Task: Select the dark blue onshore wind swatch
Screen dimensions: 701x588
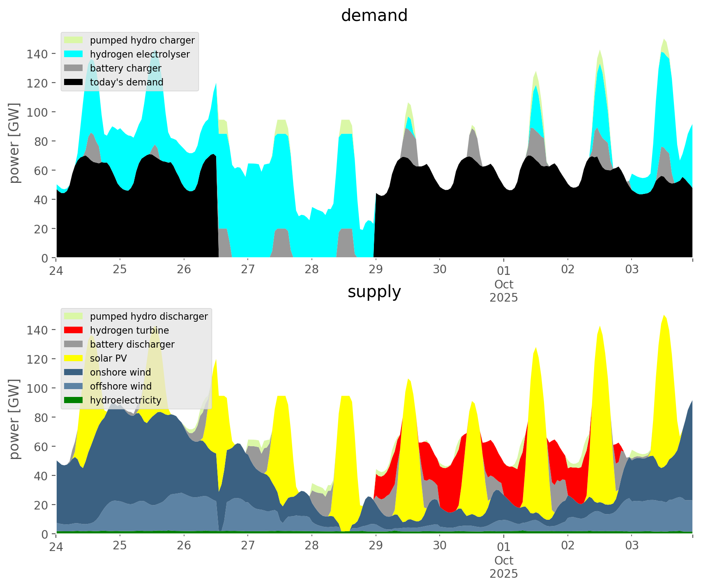Action: (74, 372)
